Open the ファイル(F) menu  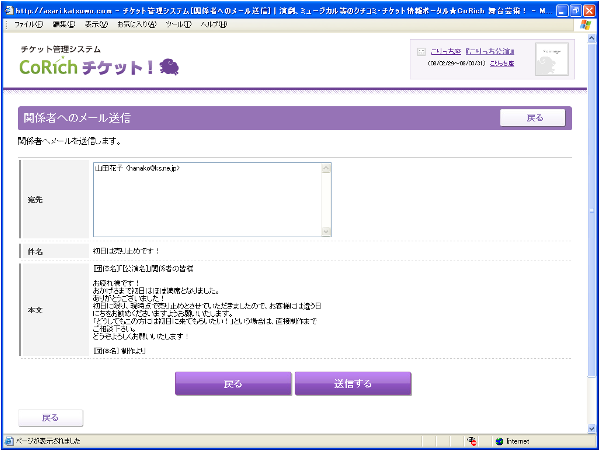point(29,23)
